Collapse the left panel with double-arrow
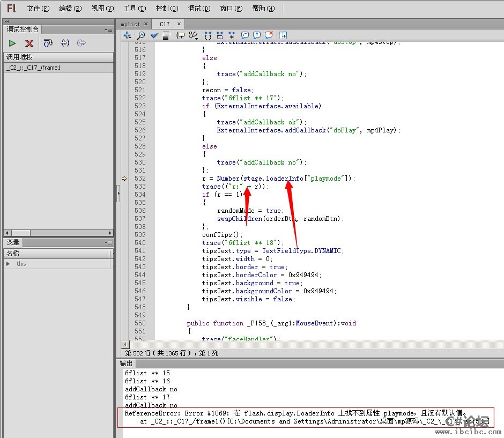 click(x=6, y=21)
